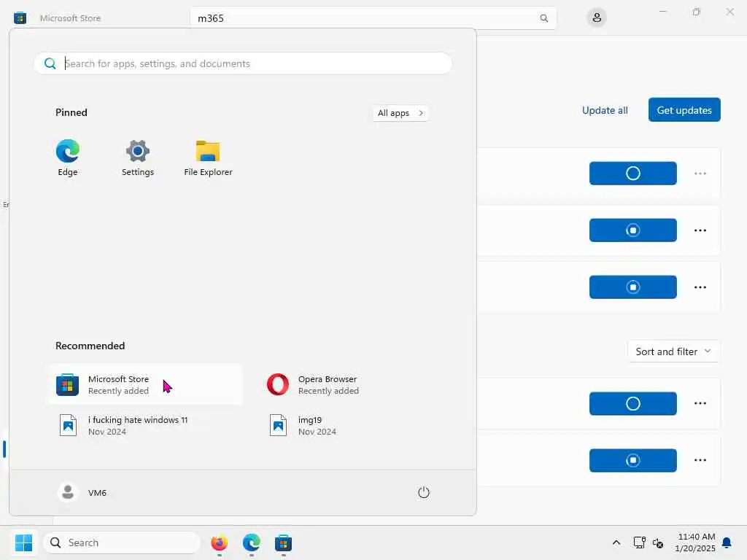The image size is (747, 560).
Task: Open Microsoft Edge from the taskbar
Action: [251, 542]
